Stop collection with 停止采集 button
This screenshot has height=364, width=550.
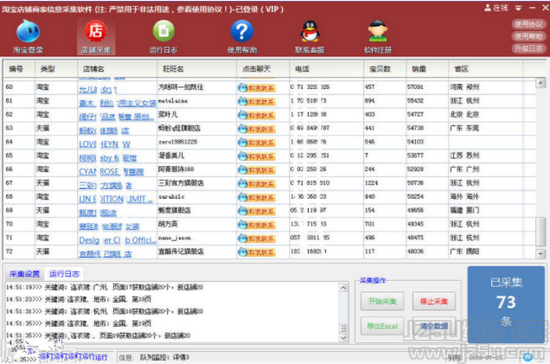click(434, 301)
